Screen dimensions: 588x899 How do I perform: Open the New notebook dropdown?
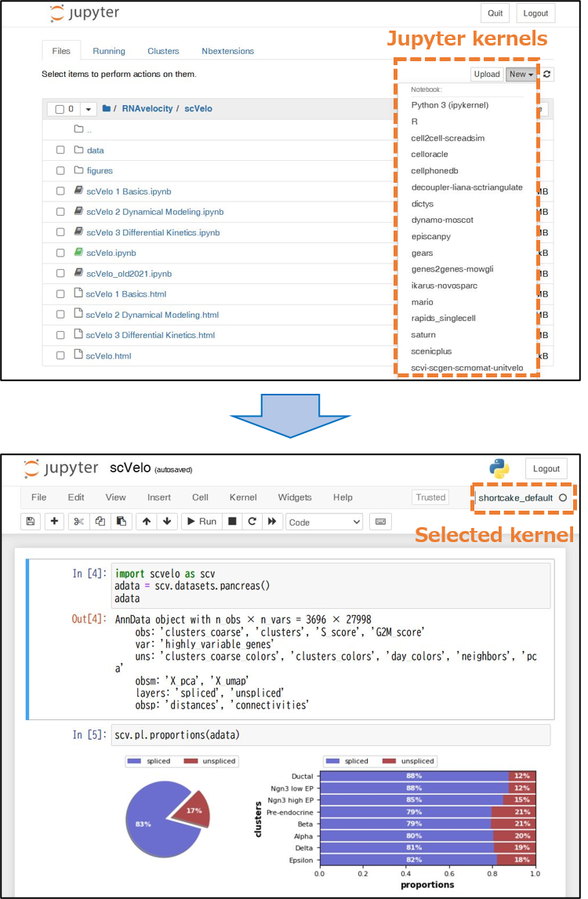(x=521, y=74)
